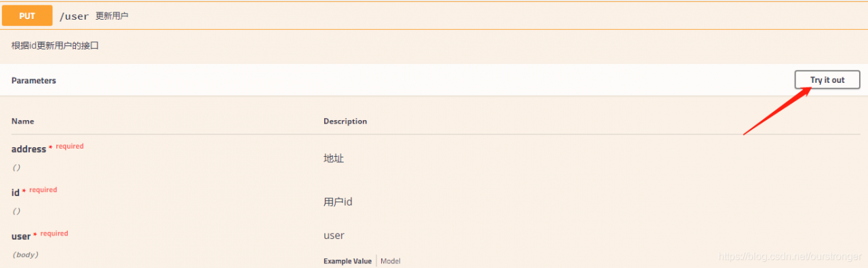Click the /user endpoint path
Screen dimensions: 868x268
pyautogui.click(x=74, y=16)
